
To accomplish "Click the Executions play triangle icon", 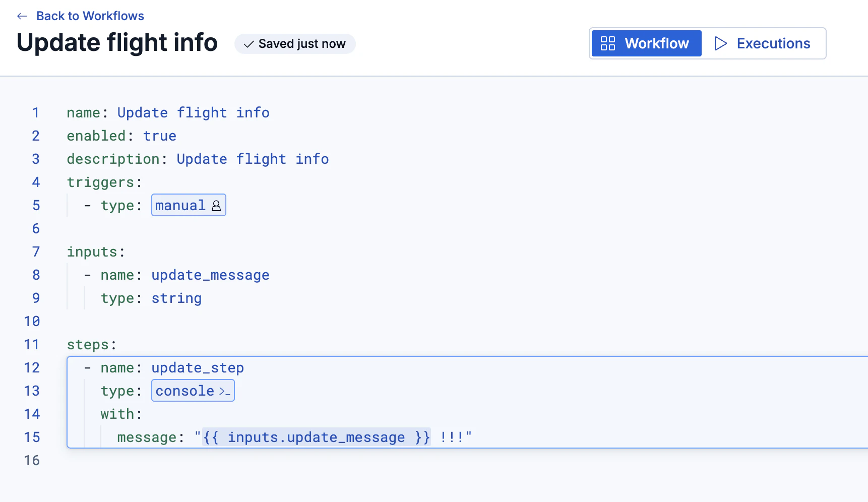I will click(720, 43).
